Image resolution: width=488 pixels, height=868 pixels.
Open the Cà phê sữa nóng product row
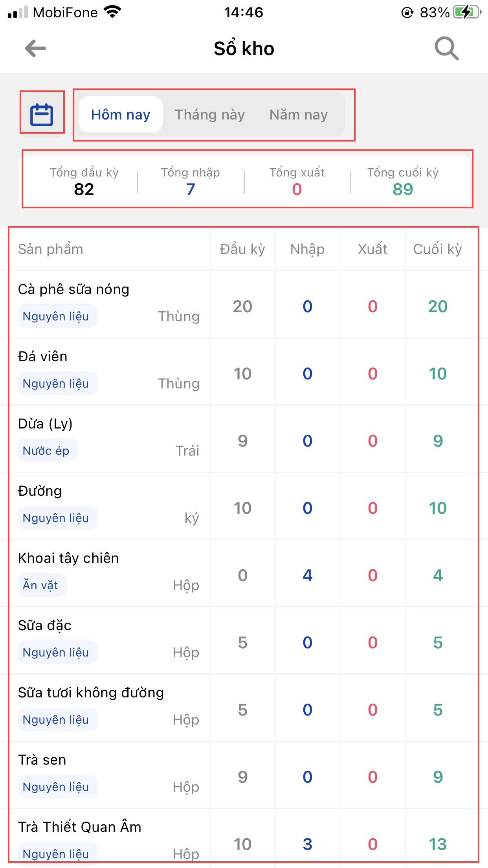74,289
